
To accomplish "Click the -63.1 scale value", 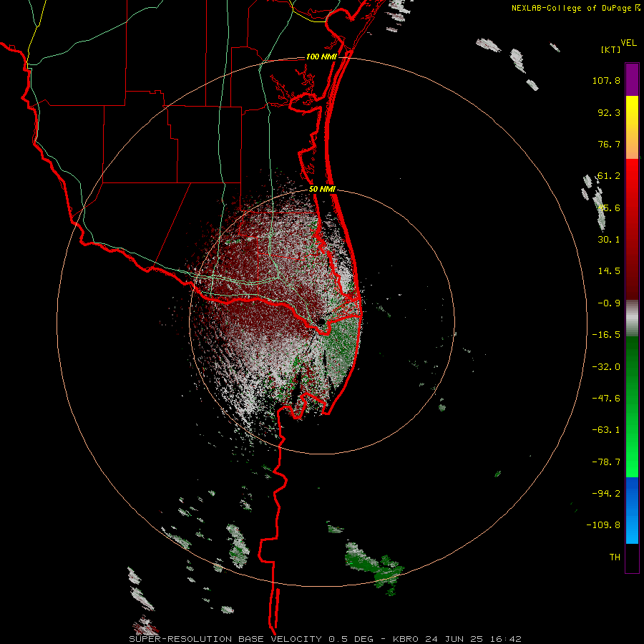I will [x=606, y=430].
